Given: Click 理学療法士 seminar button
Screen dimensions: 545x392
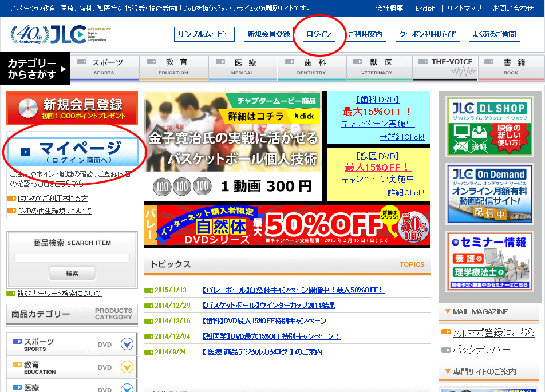Looking at the screenshot, I should point(479,272).
